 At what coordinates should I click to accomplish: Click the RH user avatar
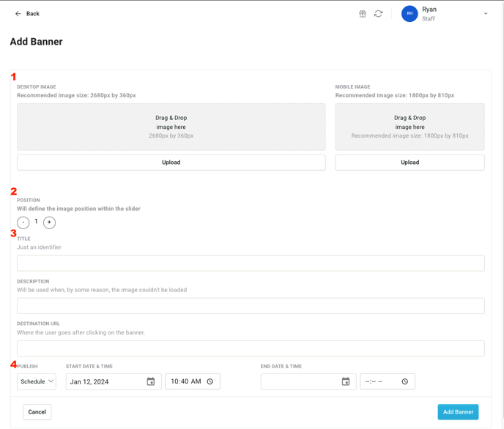(x=409, y=14)
